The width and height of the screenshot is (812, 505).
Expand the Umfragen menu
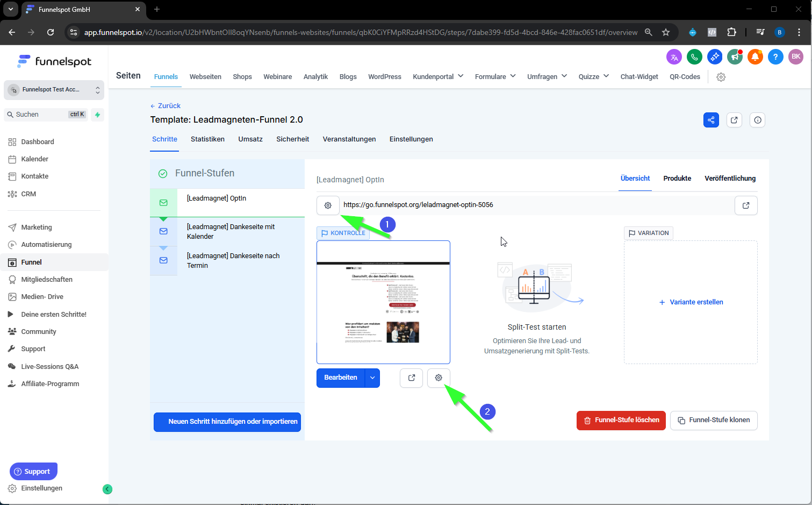coord(547,77)
